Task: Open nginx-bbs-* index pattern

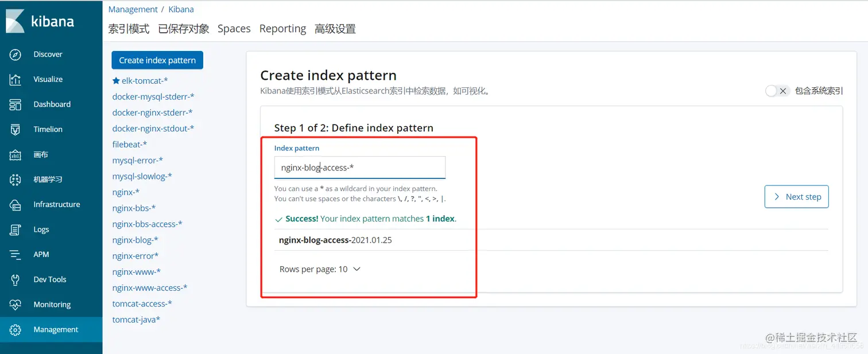Action: tap(134, 208)
